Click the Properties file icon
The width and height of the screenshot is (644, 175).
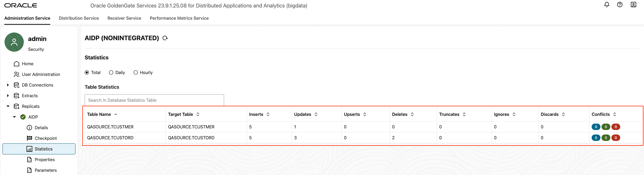point(29,160)
